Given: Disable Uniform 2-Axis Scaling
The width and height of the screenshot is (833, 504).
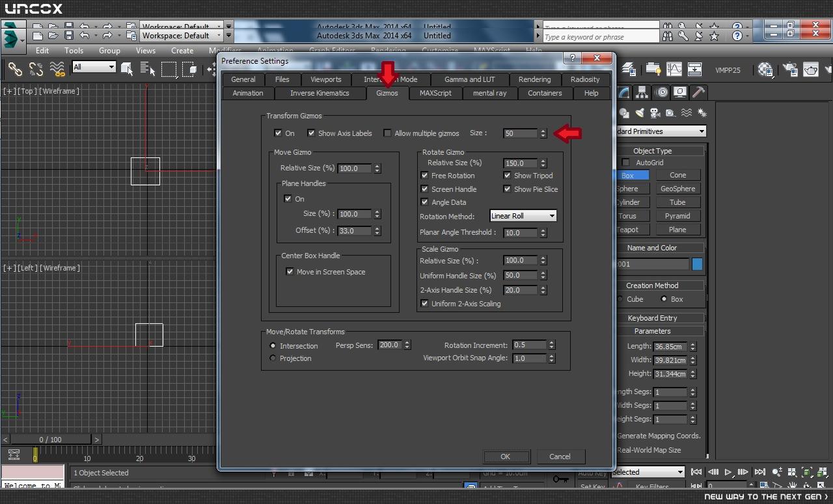Looking at the screenshot, I should pos(424,304).
